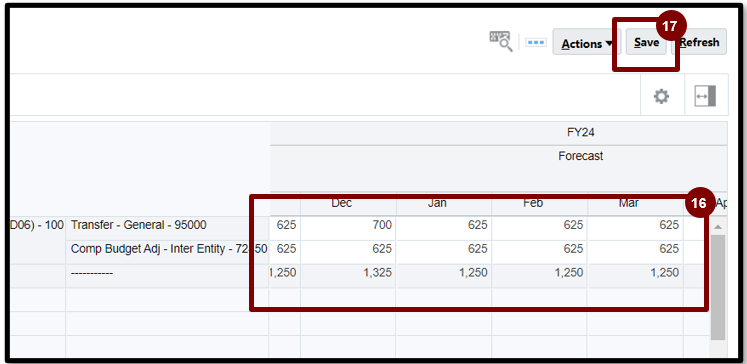The width and height of the screenshot is (747, 364).
Task: Select the Dec column header
Action: tap(348, 203)
